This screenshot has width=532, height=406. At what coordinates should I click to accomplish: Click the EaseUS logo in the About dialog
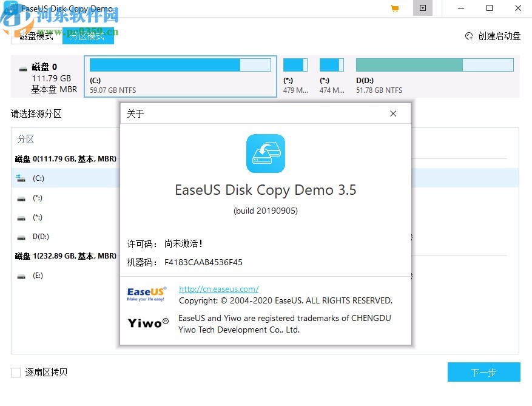pos(147,293)
